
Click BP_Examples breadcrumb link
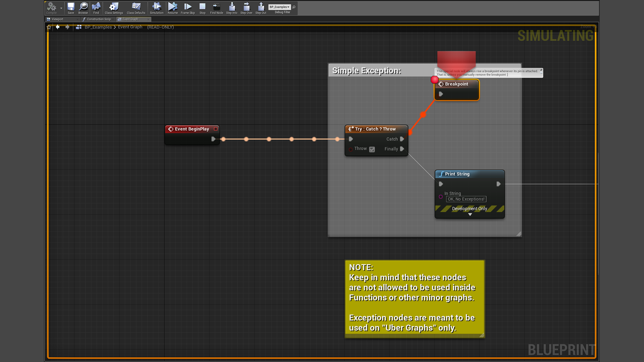click(x=98, y=27)
